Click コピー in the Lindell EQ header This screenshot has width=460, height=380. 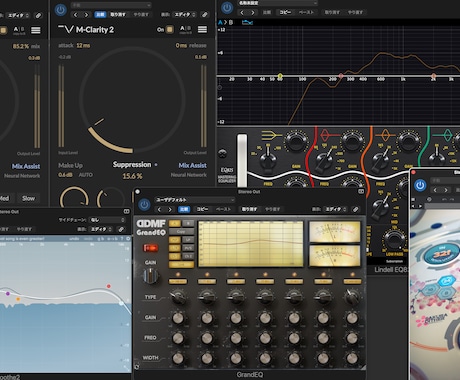(285, 12)
